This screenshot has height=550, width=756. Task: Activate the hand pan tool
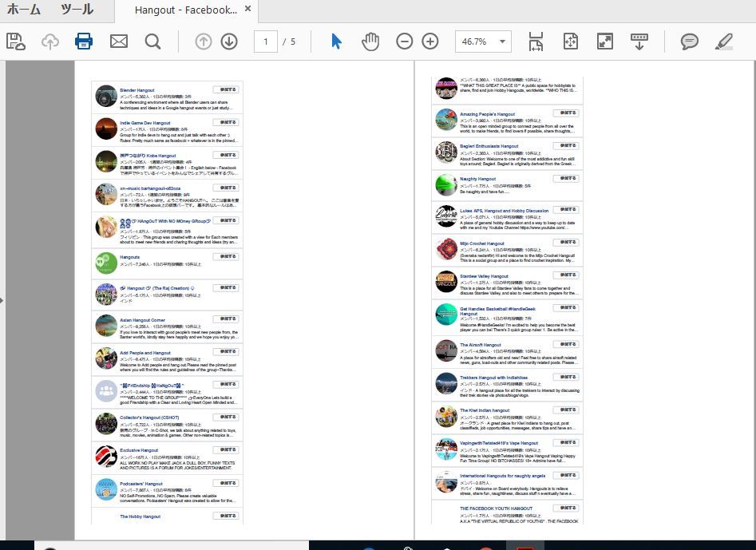pos(370,42)
